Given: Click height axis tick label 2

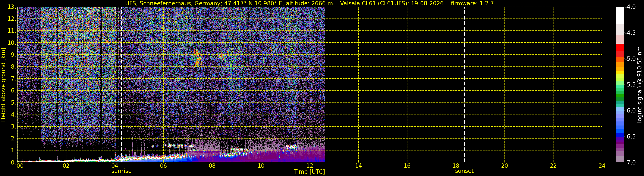Looking at the screenshot, I should tap(13, 139).
